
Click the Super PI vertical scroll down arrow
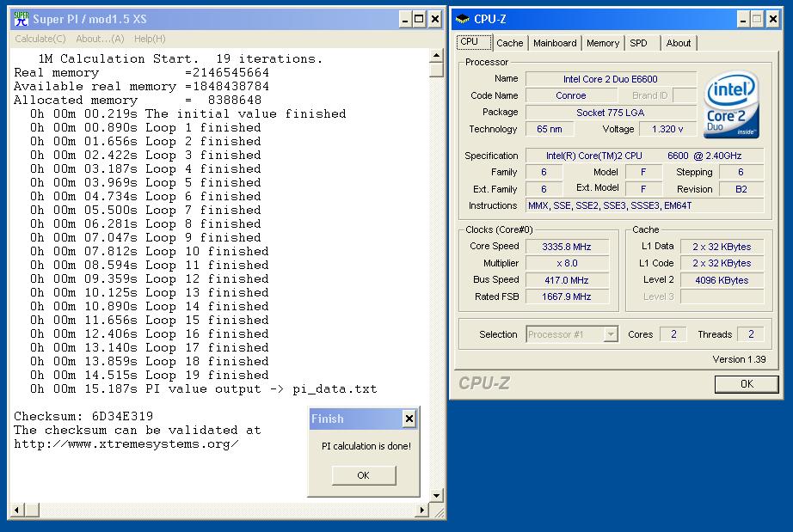[436, 496]
